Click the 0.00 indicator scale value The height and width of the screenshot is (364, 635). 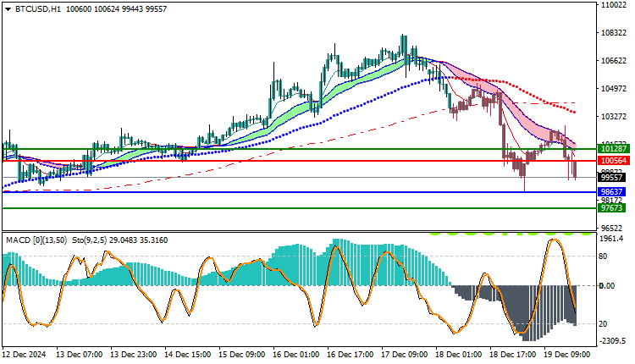click(607, 286)
